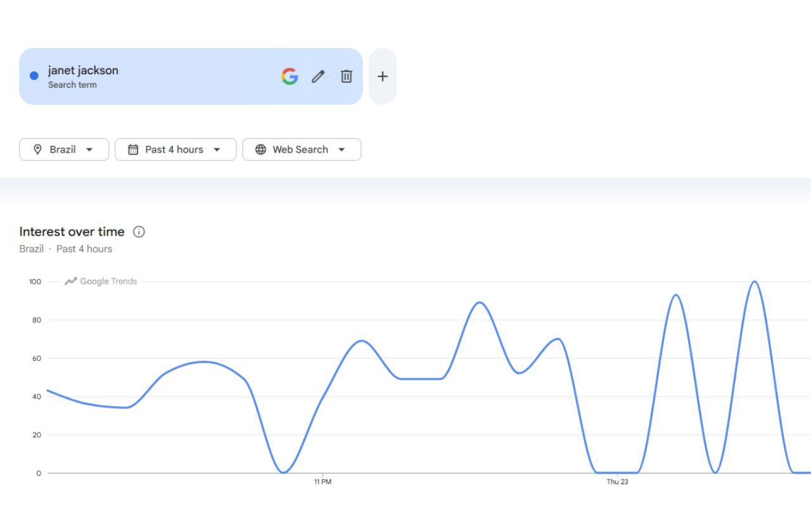Click the highest chart peak at value 100
Viewport: 811px width, 532px height.
(754, 282)
